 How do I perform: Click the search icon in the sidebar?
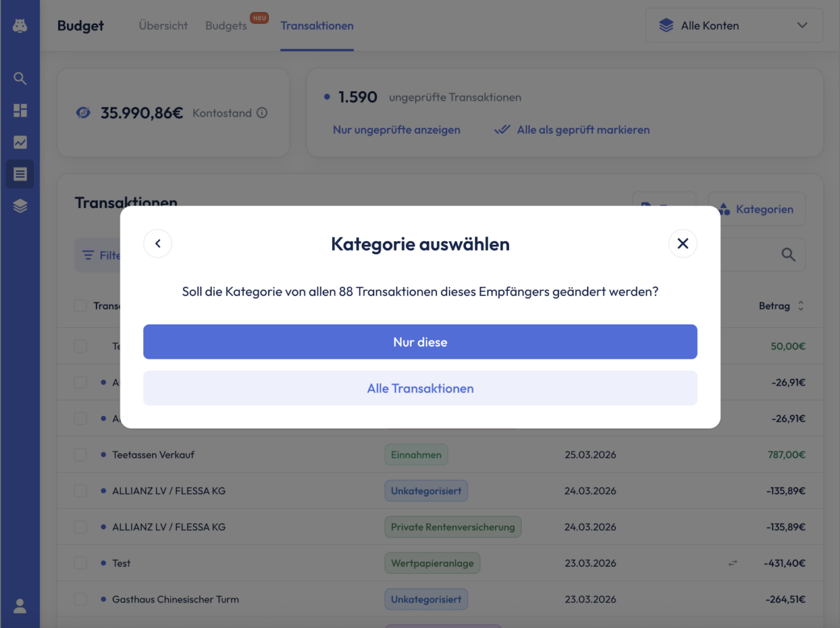point(20,78)
